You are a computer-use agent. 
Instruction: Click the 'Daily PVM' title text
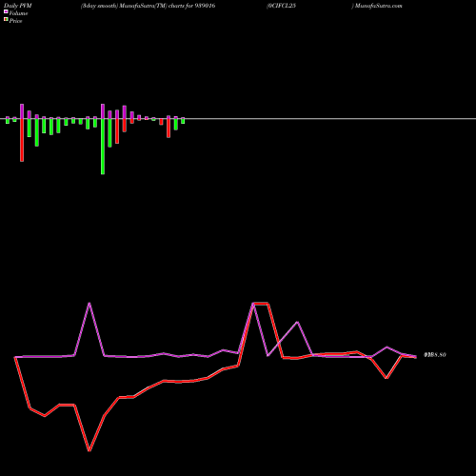point(18,6)
